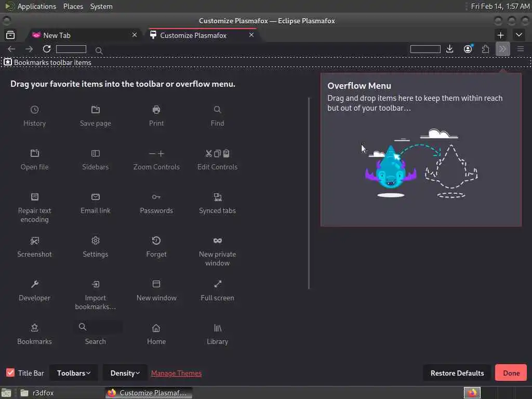Select the New private window mask icon
The width and height of the screenshot is (532, 399).
click(217, 241)
